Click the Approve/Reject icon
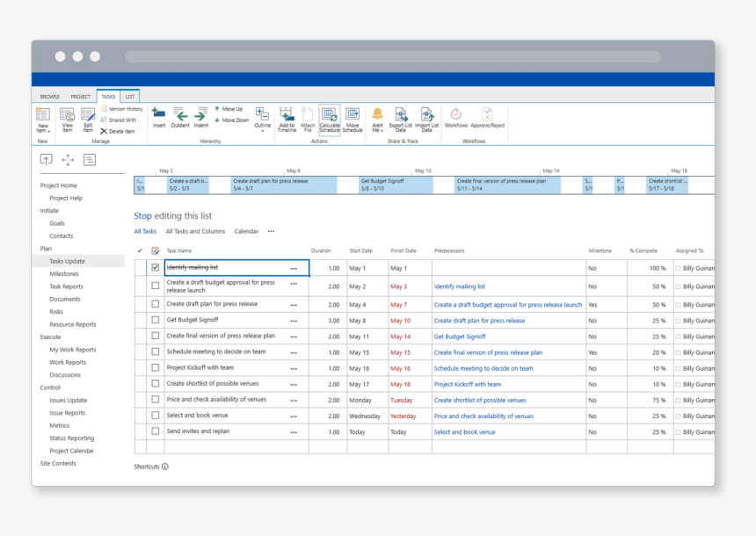This screenshot has width=756, height=536. tap(488, 118)
